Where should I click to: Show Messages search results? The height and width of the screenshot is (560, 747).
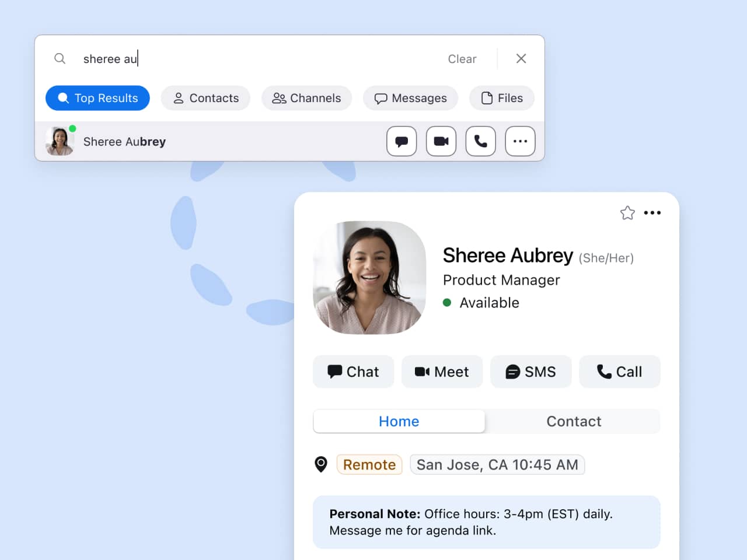(x=410, y=98)
